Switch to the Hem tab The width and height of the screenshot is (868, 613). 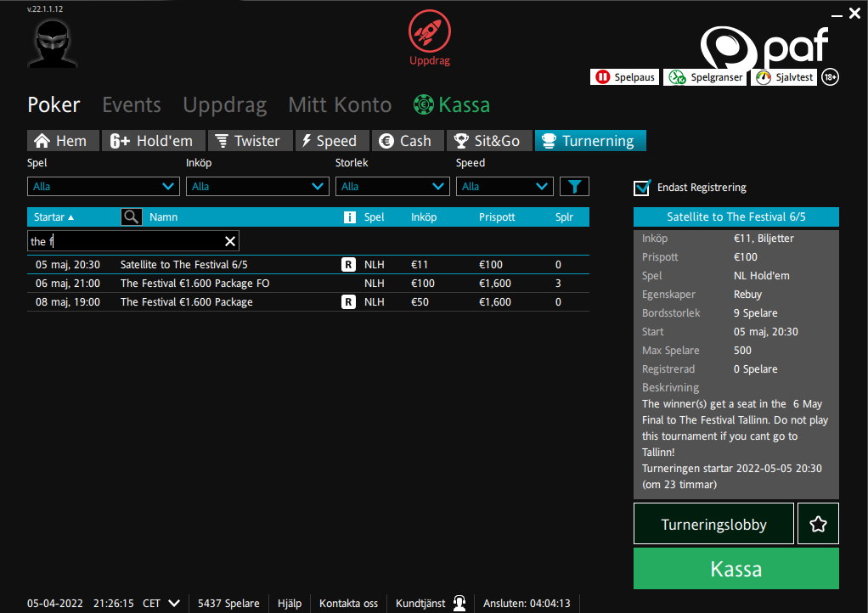63,141
